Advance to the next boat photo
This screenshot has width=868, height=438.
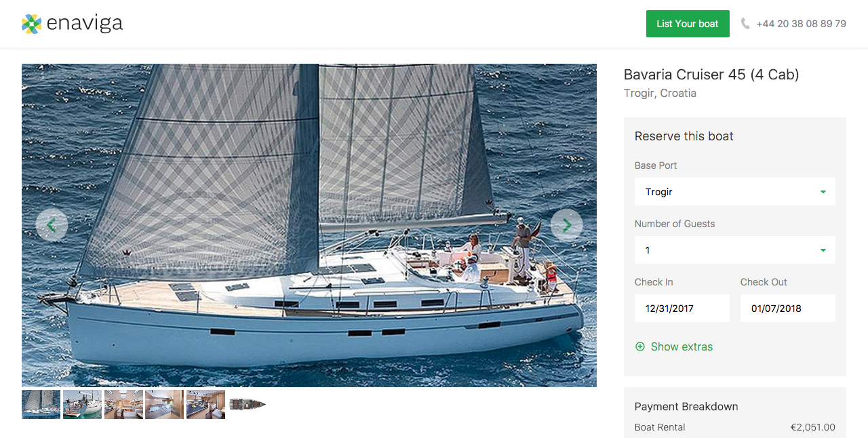pyautogui.click(x=567, y=225)
